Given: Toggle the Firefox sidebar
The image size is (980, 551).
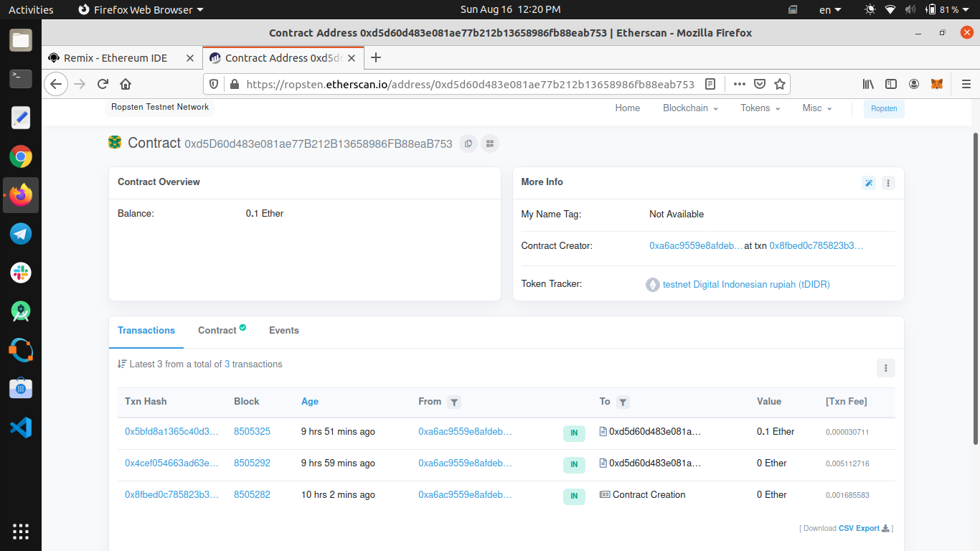Looking at the screenshot, I should [891, 84].
